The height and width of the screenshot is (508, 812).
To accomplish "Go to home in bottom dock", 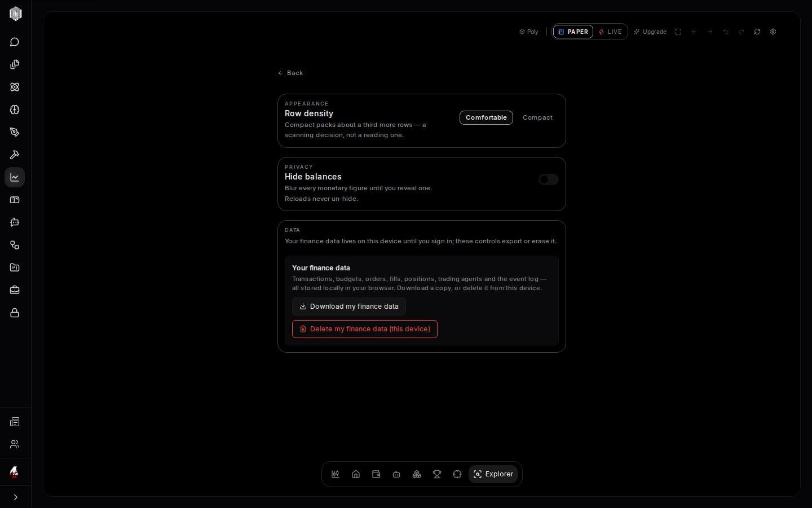I will (356, 474).
